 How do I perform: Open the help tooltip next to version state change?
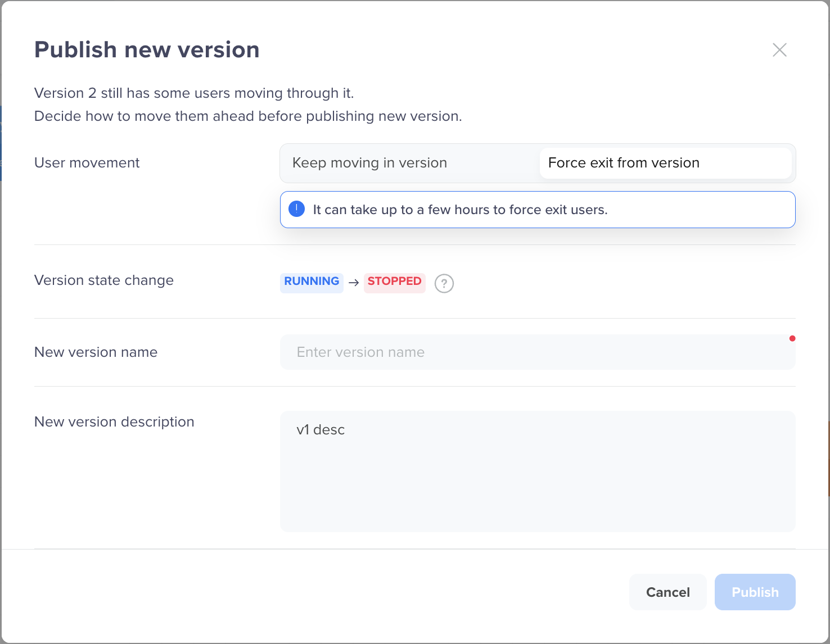pos(444,283)
